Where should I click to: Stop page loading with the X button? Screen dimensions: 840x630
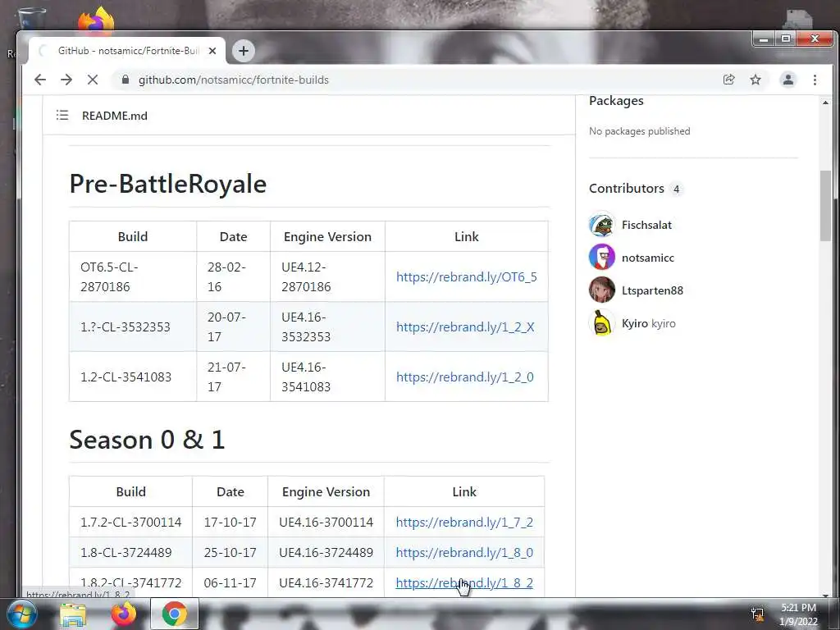pos(93,80)
